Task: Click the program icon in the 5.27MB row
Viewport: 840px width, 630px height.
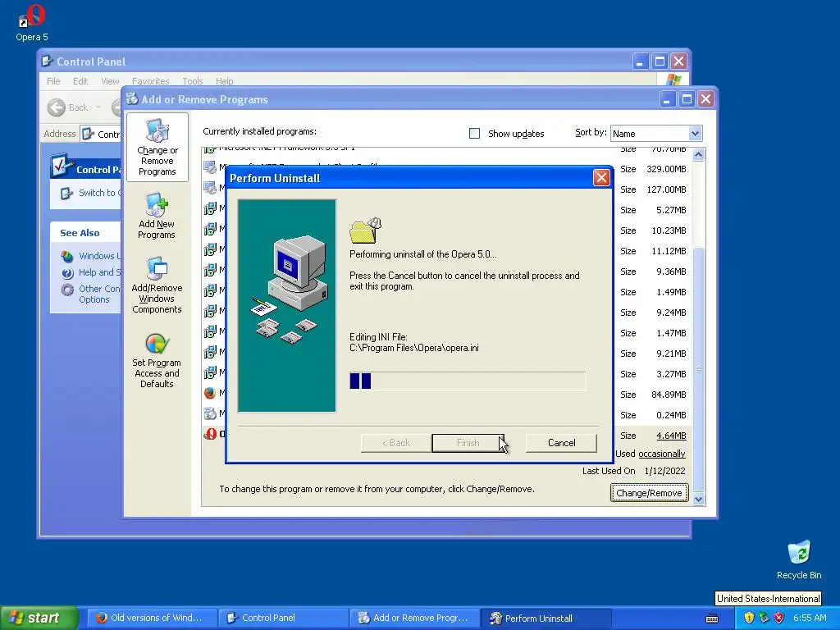Action: pos(210,208)
